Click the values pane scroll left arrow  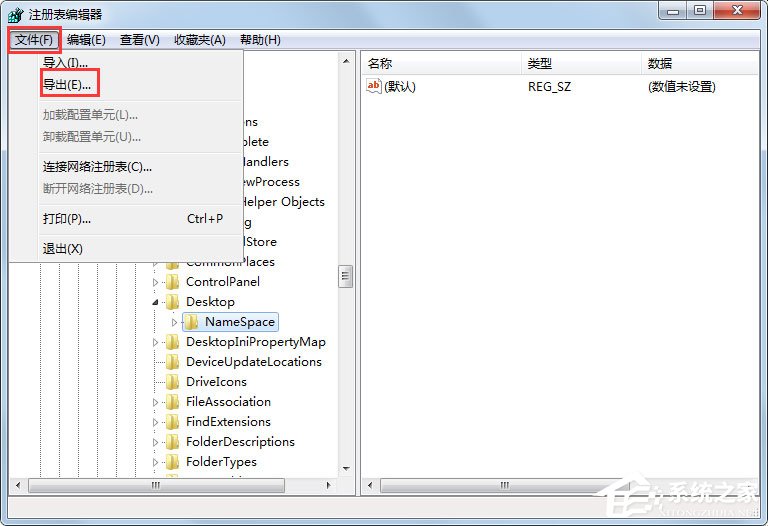[x=370, y=485]
